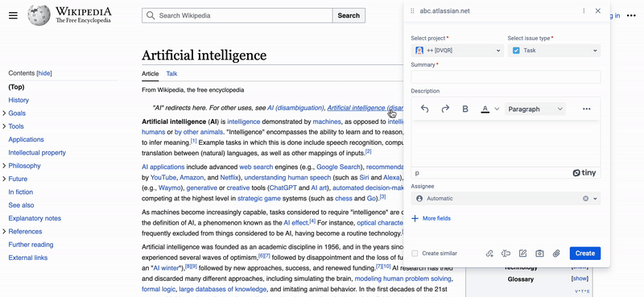
Task: Apply the text color underlined A button
Action: 485,109
